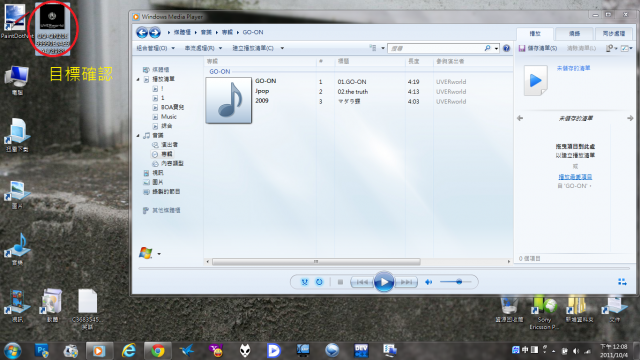Select the 錄製的節目 item
Viewport: 640px width, 360px height.
point(162,191)
